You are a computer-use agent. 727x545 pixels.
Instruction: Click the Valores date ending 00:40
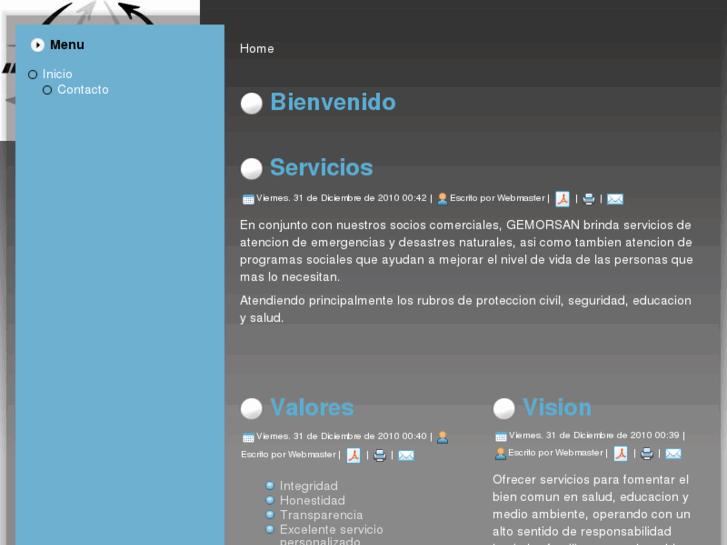341,436
